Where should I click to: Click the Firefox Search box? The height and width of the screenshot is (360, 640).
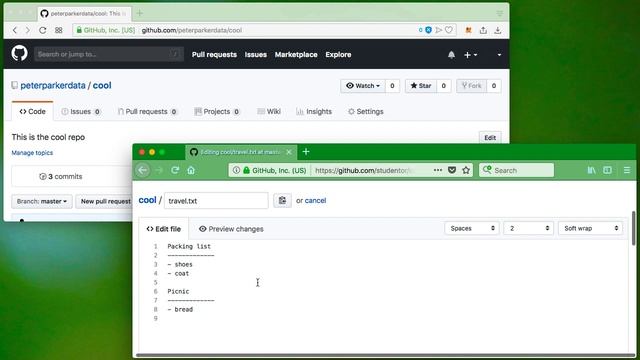(517, 170)
